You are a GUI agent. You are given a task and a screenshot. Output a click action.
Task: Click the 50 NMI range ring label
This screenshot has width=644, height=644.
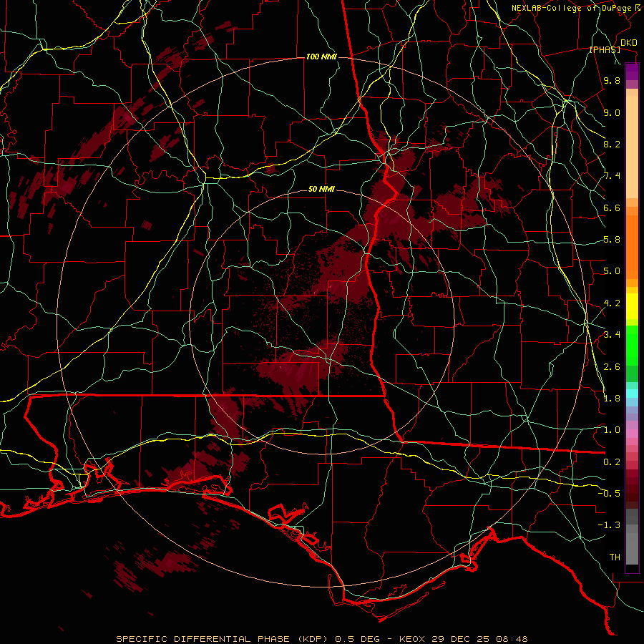321,190
